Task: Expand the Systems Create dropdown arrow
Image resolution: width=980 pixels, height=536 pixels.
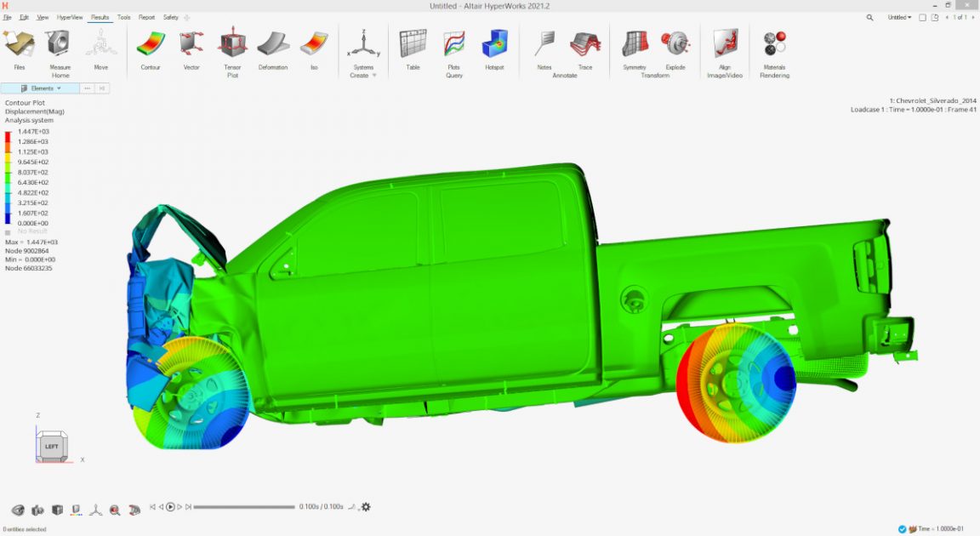Action: click(x=374, y=76)
